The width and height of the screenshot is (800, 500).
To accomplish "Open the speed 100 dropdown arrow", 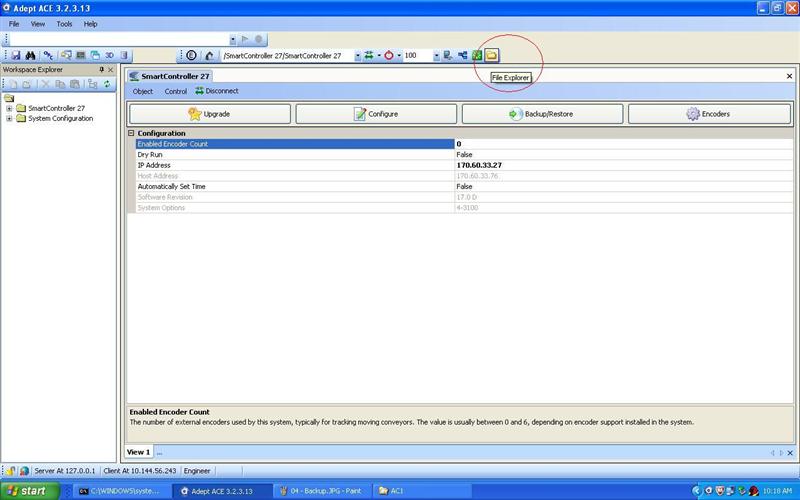I will [x=436, y=56].
